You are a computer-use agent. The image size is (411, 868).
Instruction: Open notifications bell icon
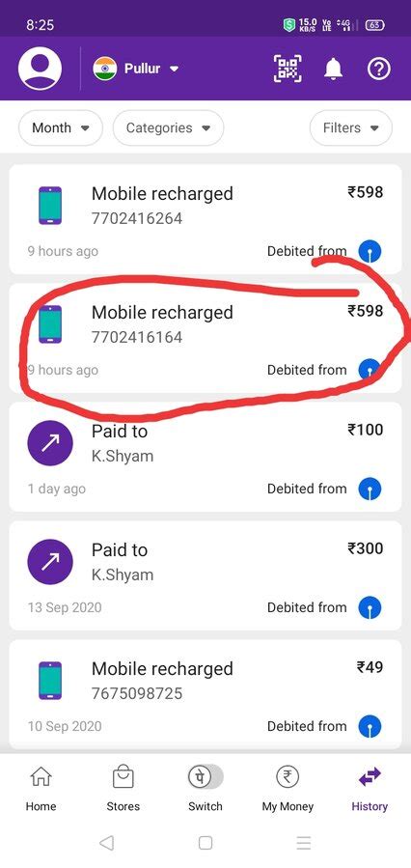[333, 70]
